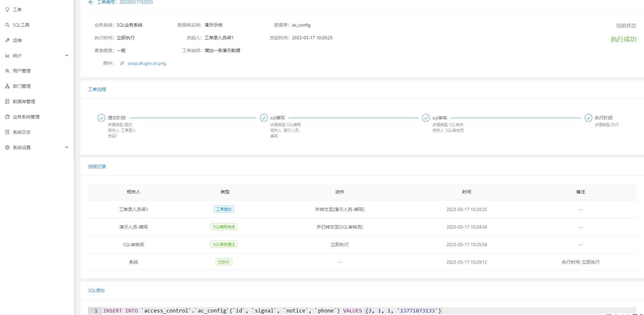Screen dimensions: 644x315
Task: Click the 工单说明 value 增加一条演示数据
Action: (x=222, y=50)
